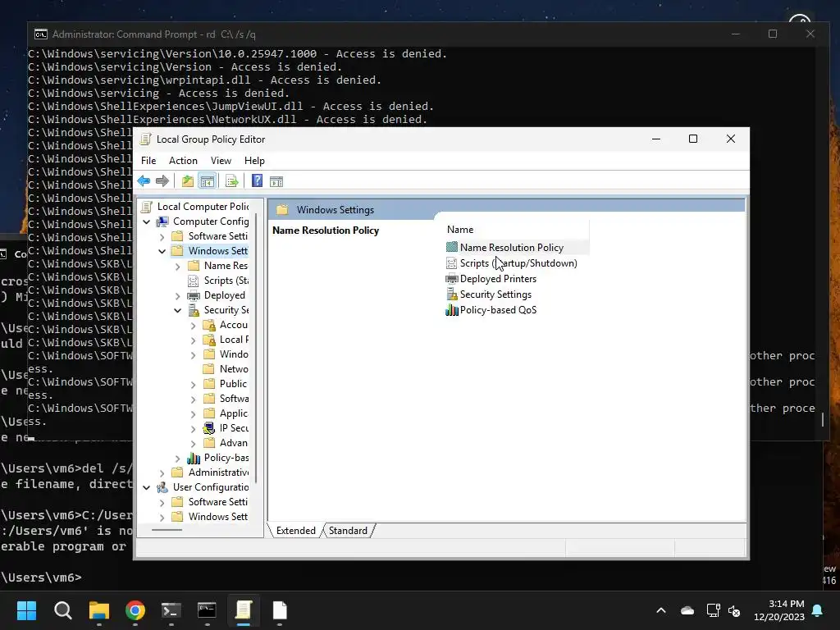Image resolution: width=840 pixels, height=630 pixels.
Task: Go back with the toolbar's blue arrow
Action: coord(144,181)
